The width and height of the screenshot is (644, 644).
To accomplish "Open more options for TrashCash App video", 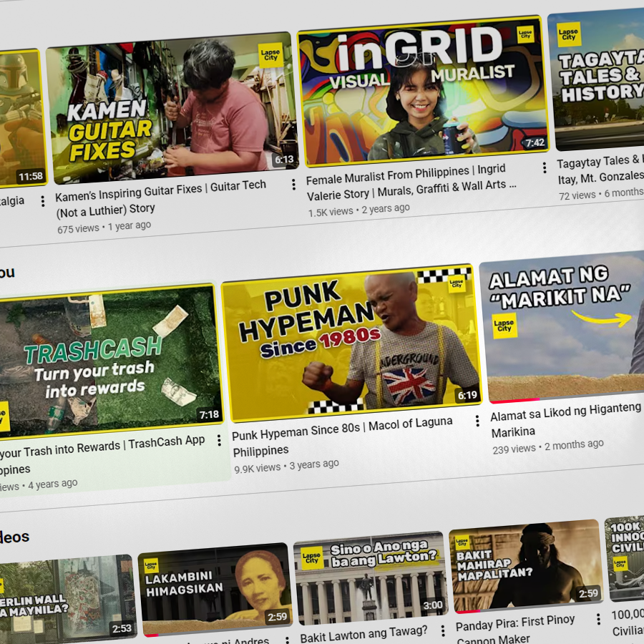I will point(219,440).
